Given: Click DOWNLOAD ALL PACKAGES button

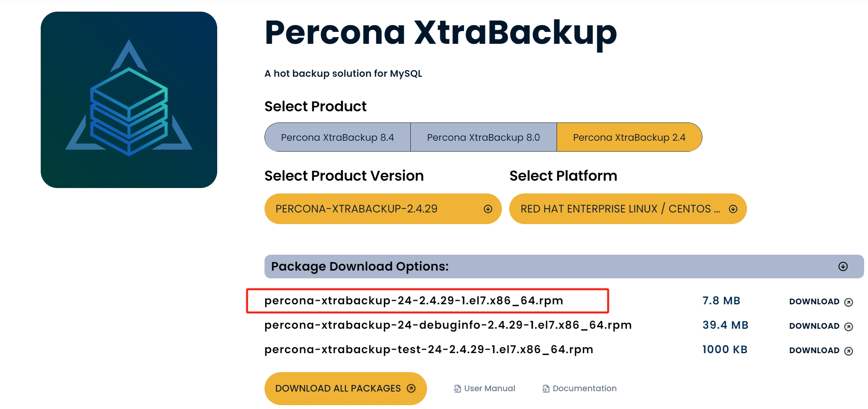Looking at the screenshot, I should coord(346,388).
